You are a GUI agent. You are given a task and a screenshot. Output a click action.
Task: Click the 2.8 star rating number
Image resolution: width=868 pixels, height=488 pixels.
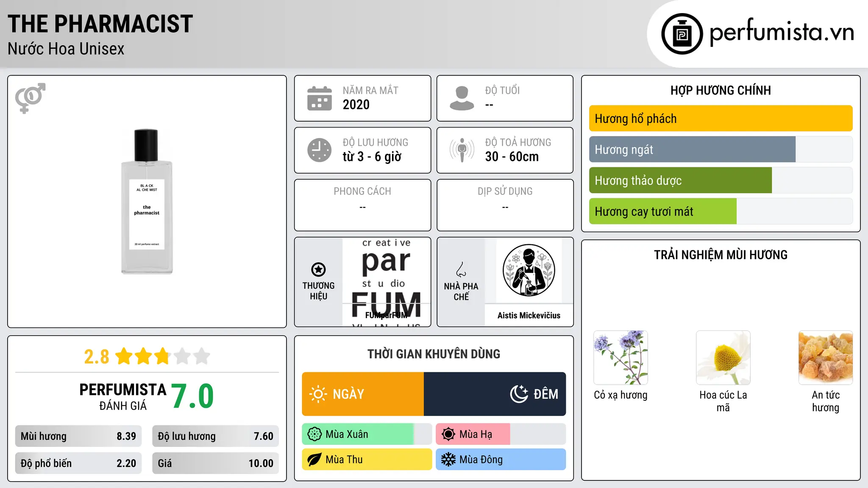click(x=97, y=357)
